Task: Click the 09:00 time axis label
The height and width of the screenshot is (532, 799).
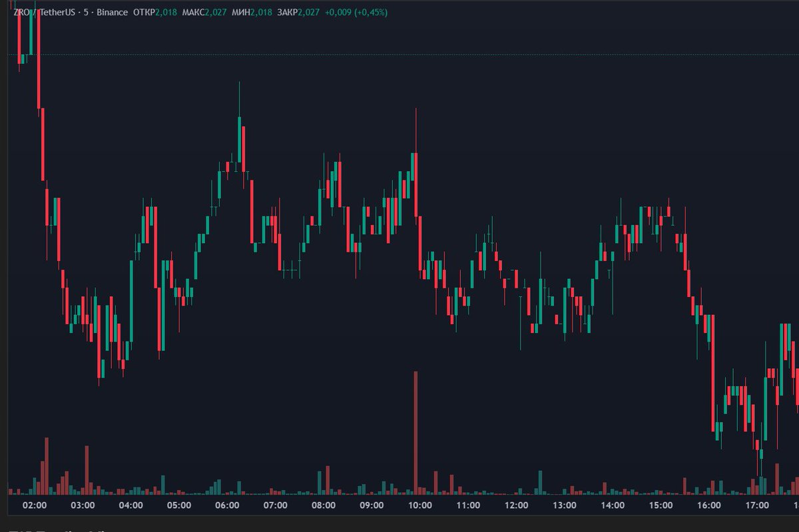Action: tap(372, 505)
